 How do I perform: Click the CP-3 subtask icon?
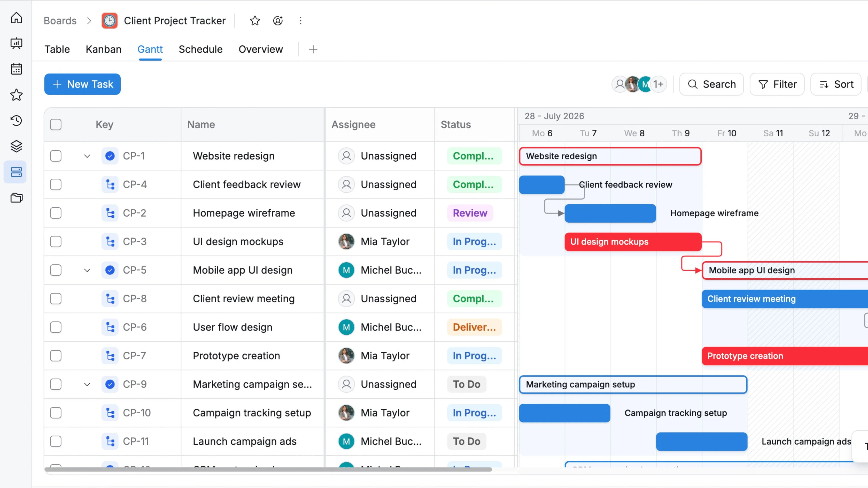pyautogui.click(x=110, y=241)
